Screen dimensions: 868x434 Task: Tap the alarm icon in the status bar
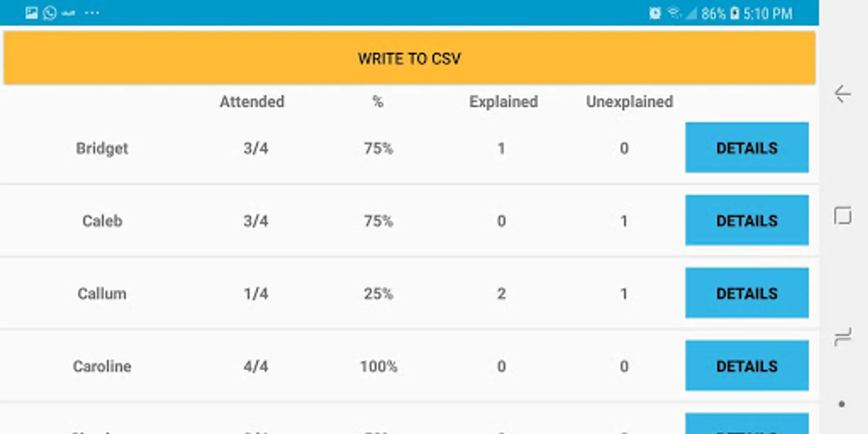[x=655, y=13]
